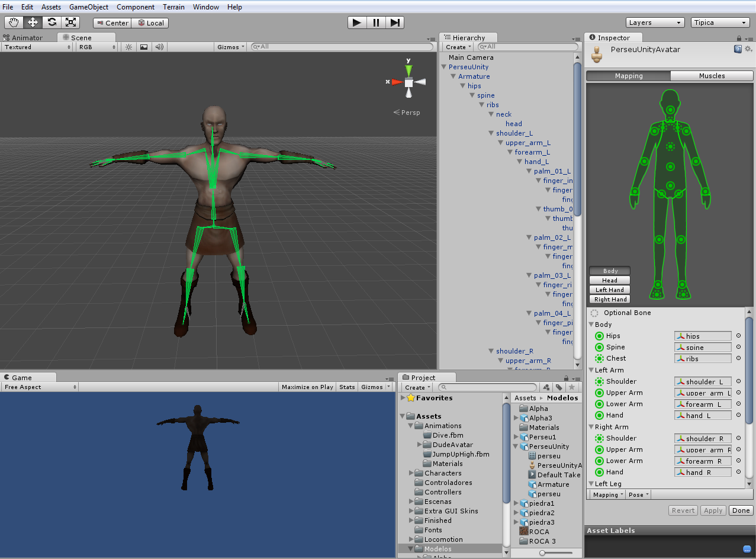The height and width of the screenshot is (559, 756).
Task: Toggle the Center pivot mode button
Action: [x=112, y=23]
